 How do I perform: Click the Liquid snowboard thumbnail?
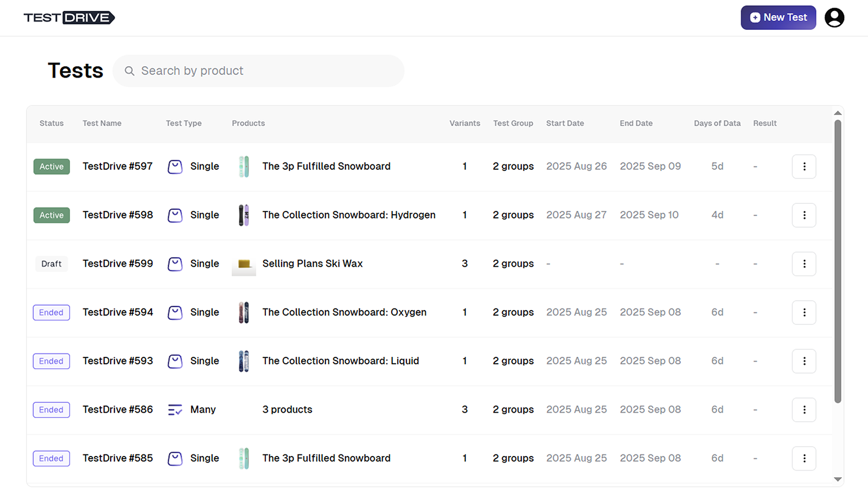[244, 361]
